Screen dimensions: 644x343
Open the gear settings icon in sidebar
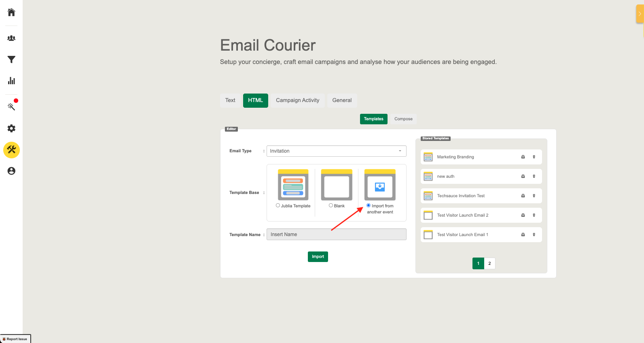coord(11,128)
